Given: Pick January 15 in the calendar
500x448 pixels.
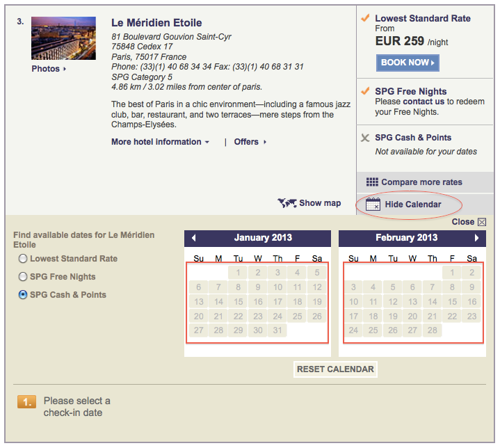Looking at the screenshot, I should pyautogui.click(x=238, y=302).
